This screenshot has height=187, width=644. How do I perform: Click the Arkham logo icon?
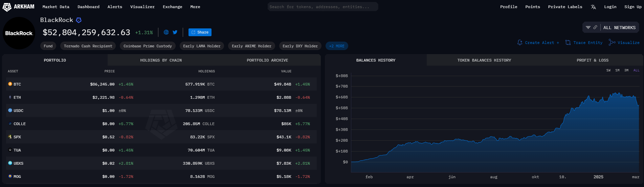point(7,7)
